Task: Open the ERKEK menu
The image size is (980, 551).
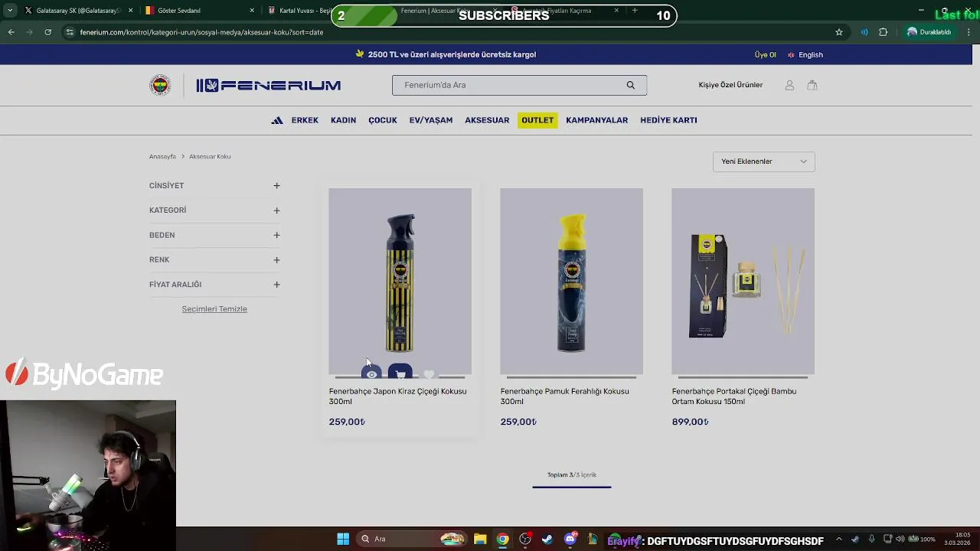Action: click(x=305, y=120)
